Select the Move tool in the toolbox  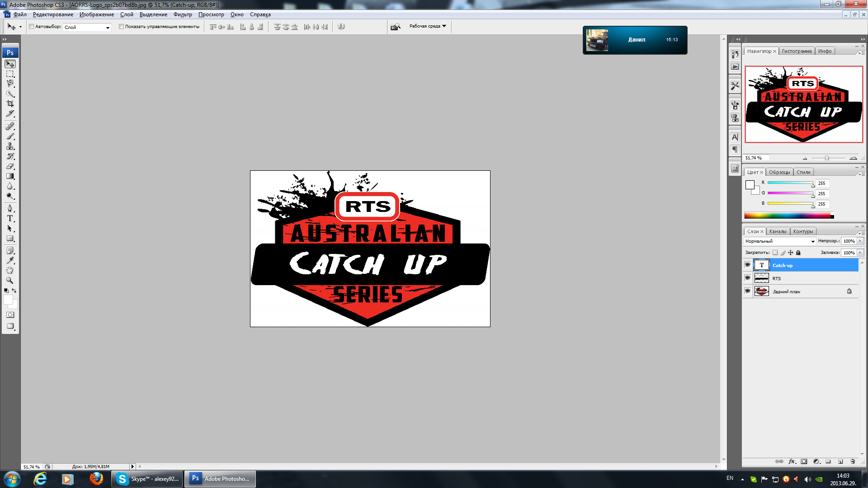pyautogui.click(x=10, y=64)
